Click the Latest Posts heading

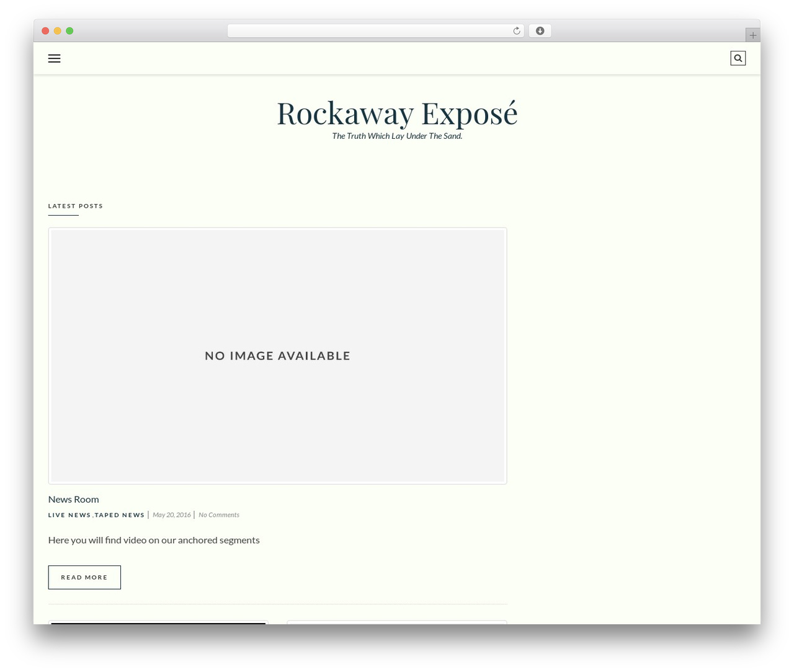tap(76, 206)
